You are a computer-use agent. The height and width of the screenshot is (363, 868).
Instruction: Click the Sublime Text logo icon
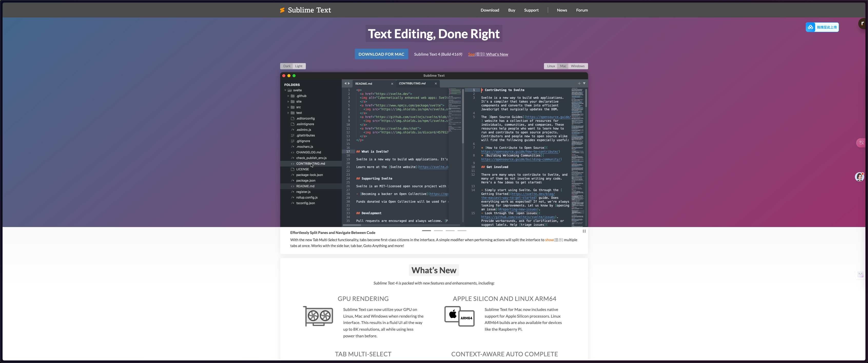282,10
